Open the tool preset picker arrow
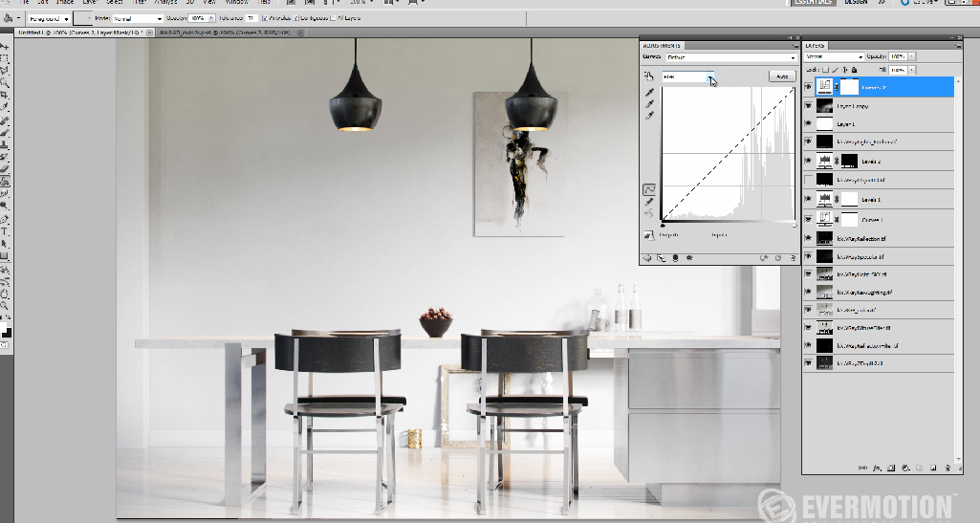The image size is (980, 523). (x=18, y=18)
